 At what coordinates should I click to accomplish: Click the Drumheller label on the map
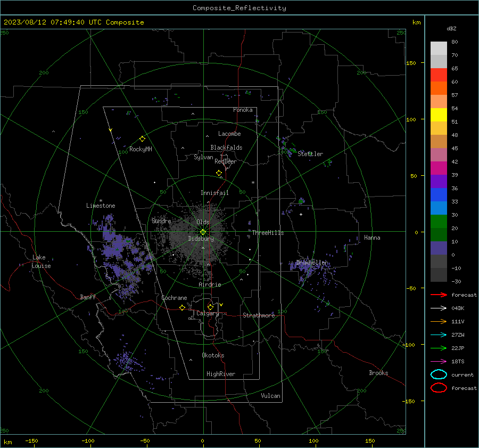[312, 263]
